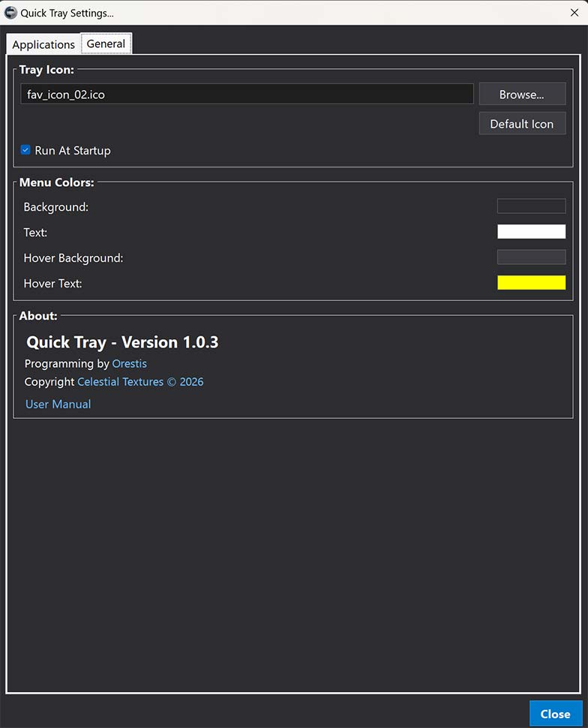Open the Orestis programmer link
The image size is (588, 728).
[x=130, y=363]
